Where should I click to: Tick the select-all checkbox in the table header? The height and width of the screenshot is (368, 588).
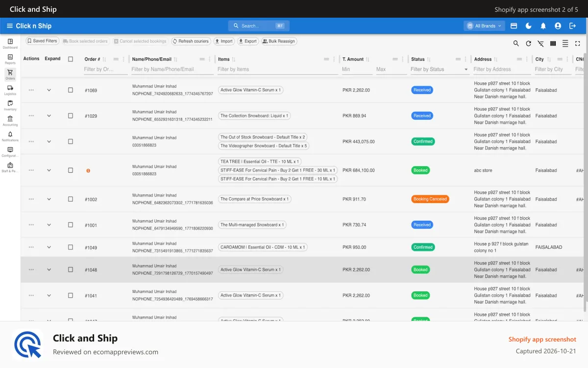[71, 59]
